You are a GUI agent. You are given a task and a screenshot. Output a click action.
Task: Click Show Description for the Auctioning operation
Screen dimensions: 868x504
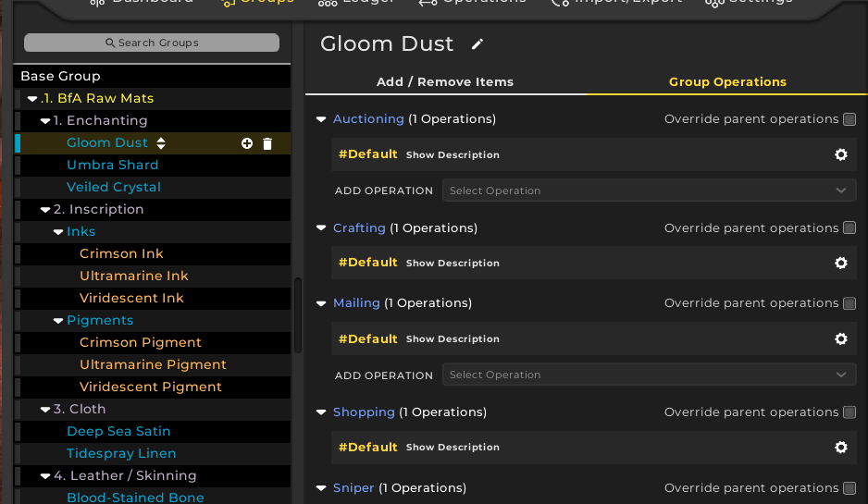point(453,155)
